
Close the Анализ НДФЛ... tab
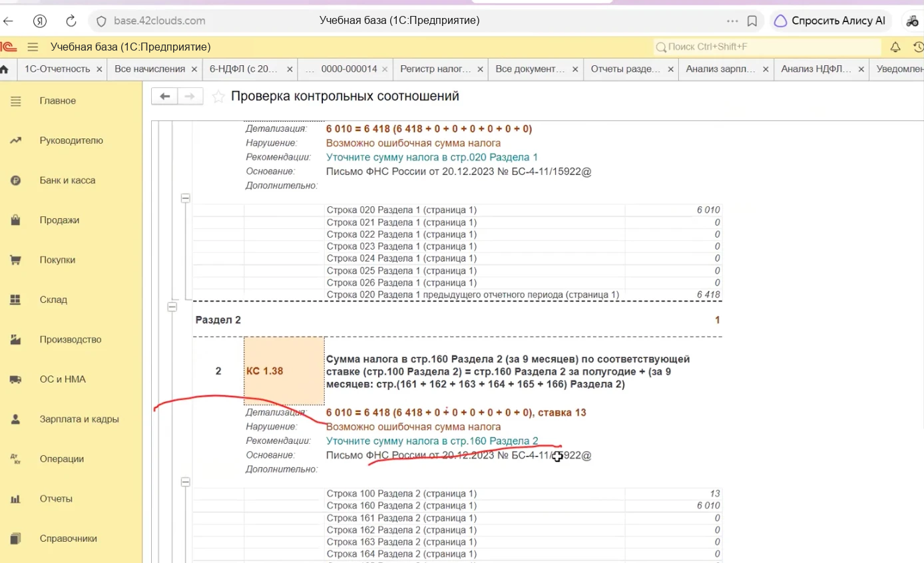tap(861, 69)
